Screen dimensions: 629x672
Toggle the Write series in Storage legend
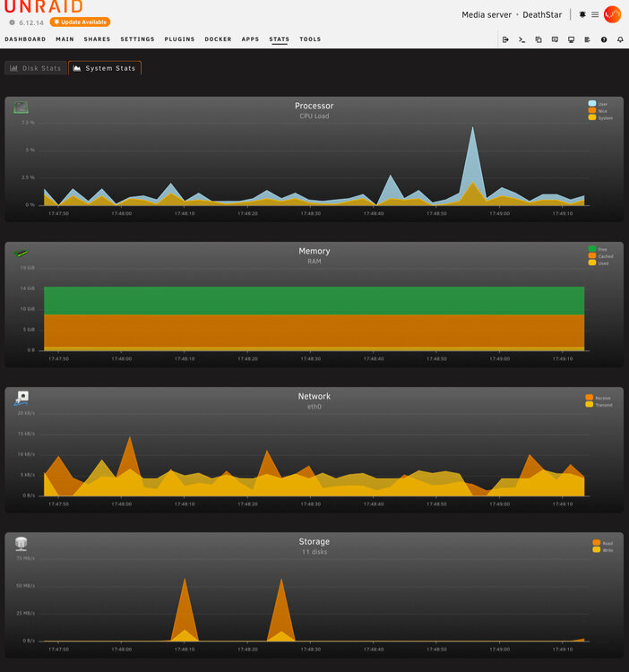(x=603, y=550)
